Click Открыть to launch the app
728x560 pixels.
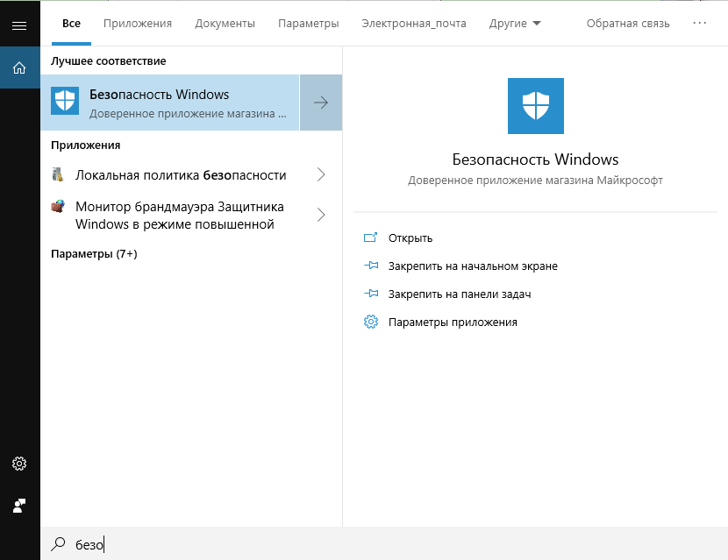tap(410, 237)
